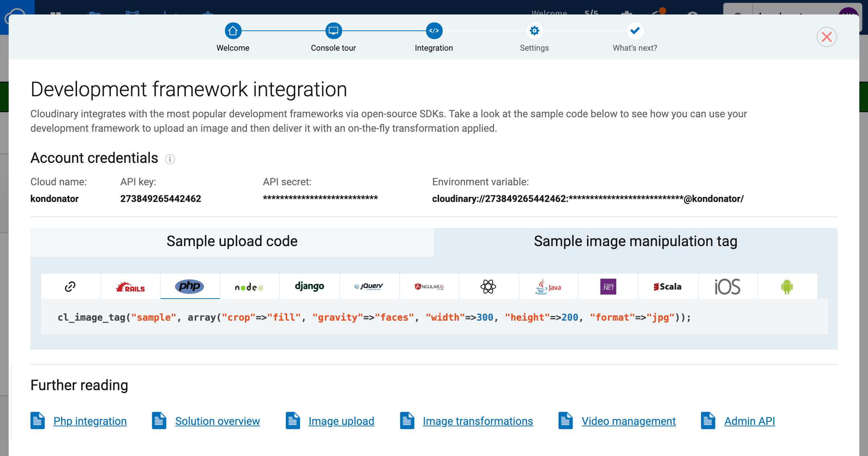Screen dimensions: 868x456
Task: Jump to the Console tour step
Action: click(x=333, y=31)
